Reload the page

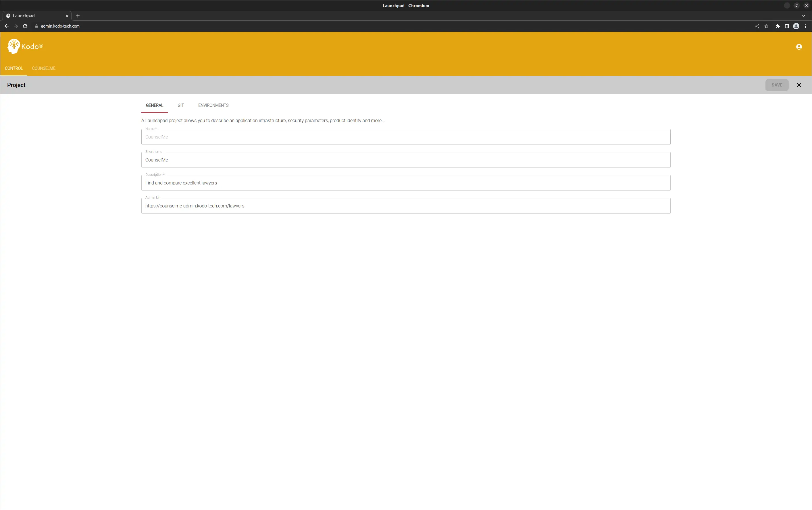[x=25, y=26]
